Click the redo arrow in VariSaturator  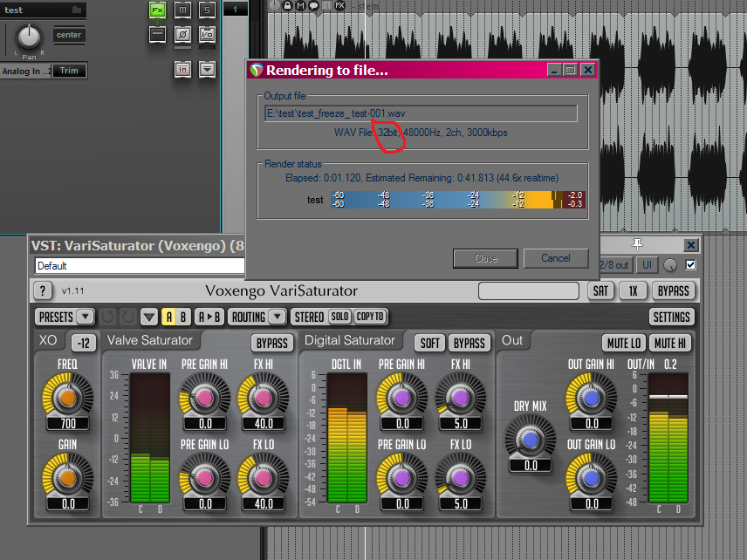[x=127, y=317]
